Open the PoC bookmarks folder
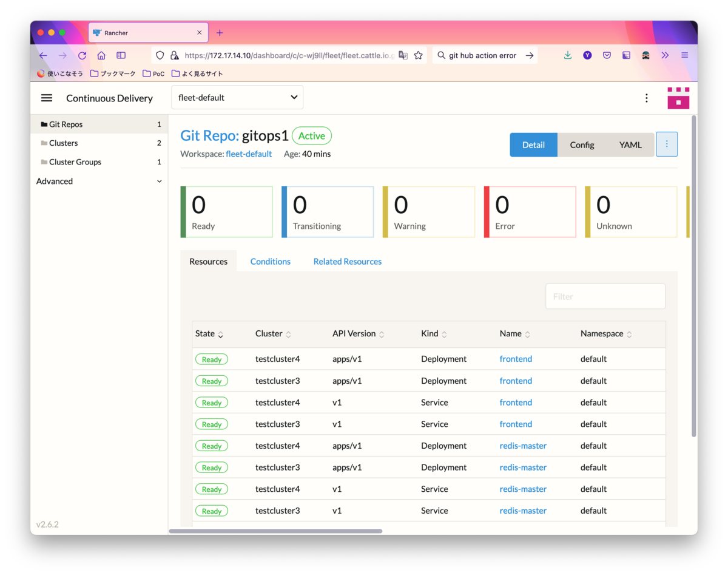Viewport: 728px width, 575px height. 153,73
